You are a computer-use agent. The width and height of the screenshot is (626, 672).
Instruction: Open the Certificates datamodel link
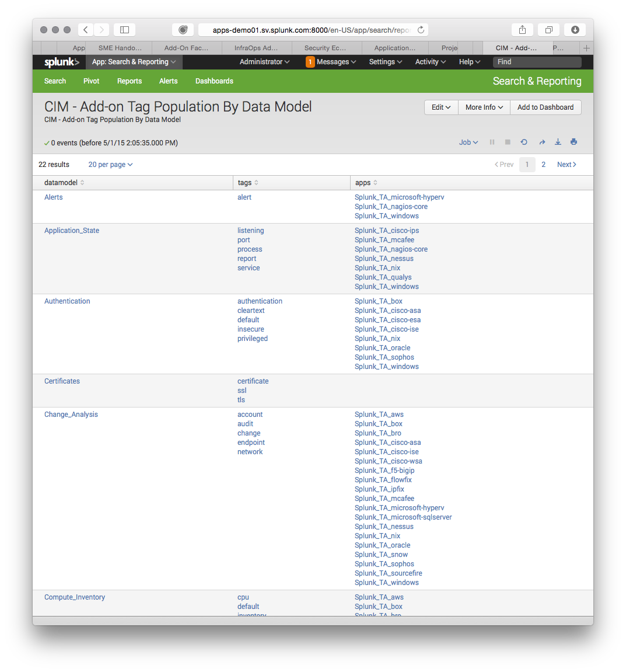click(62, 381)
